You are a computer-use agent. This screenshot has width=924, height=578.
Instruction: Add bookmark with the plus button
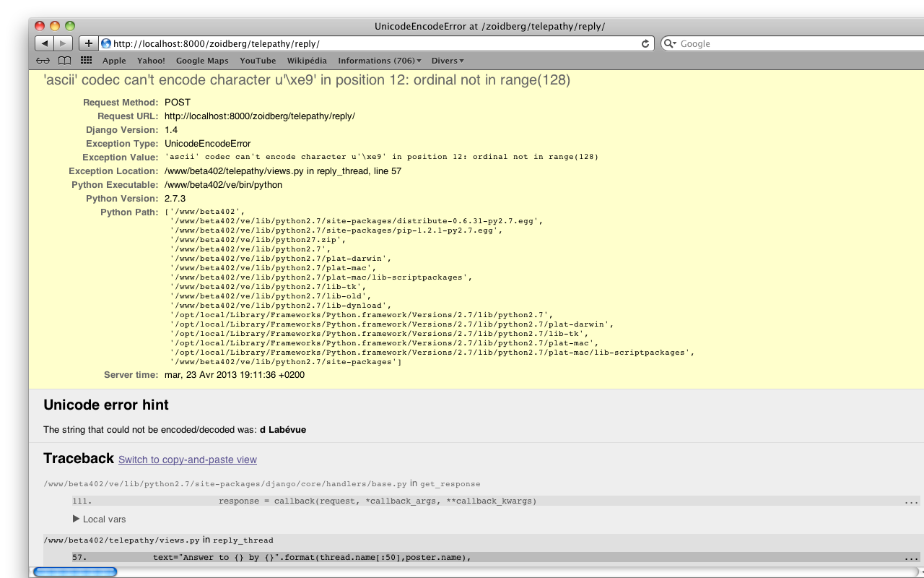(88, 43)
